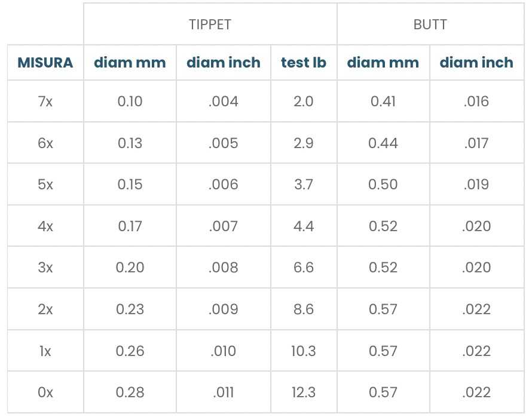Click the 7x row label
This screenshot has height=417, width=532.
pyautogui.click(x=45, y=102)
